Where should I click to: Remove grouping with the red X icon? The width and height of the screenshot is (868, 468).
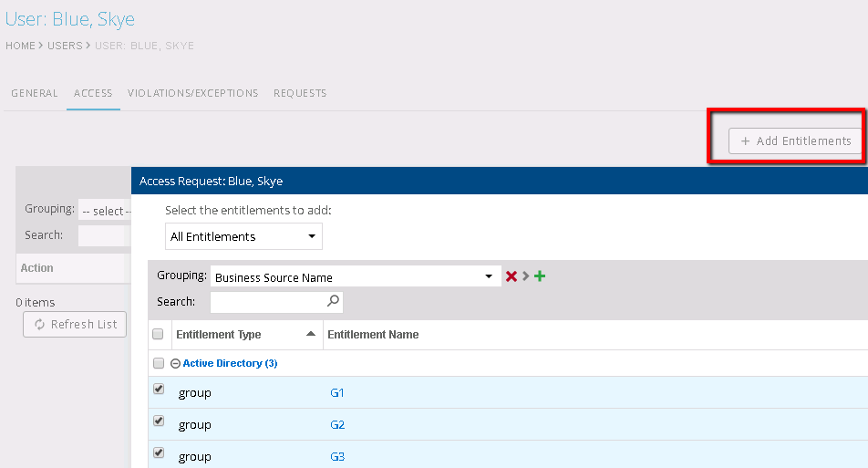coord(511,277)
